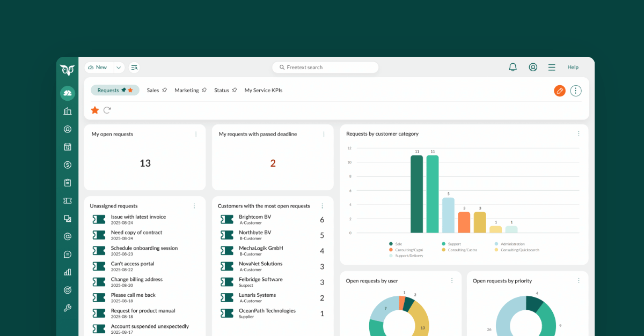Open customer MechaLogik GmbH
Viewport: 644px width, 336px height.
(261, 248)
